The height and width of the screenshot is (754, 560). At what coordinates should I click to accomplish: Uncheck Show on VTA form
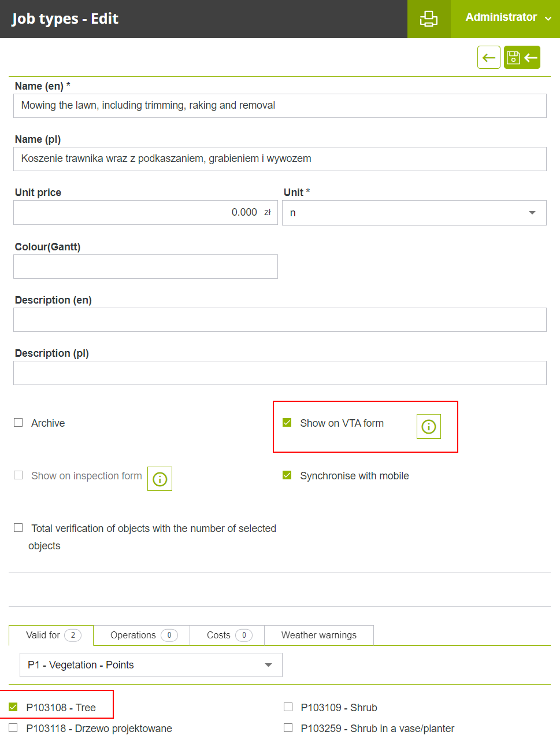pyautogui.click(x=287, y=423)
